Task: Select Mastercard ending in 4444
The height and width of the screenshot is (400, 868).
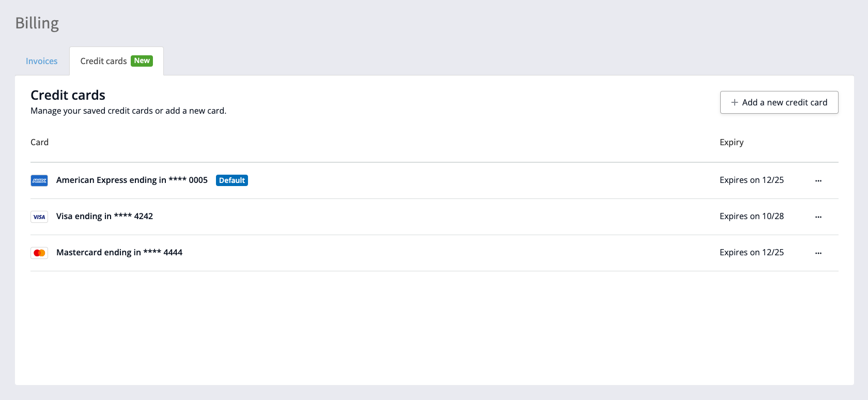Action: (x=119, y=252)
